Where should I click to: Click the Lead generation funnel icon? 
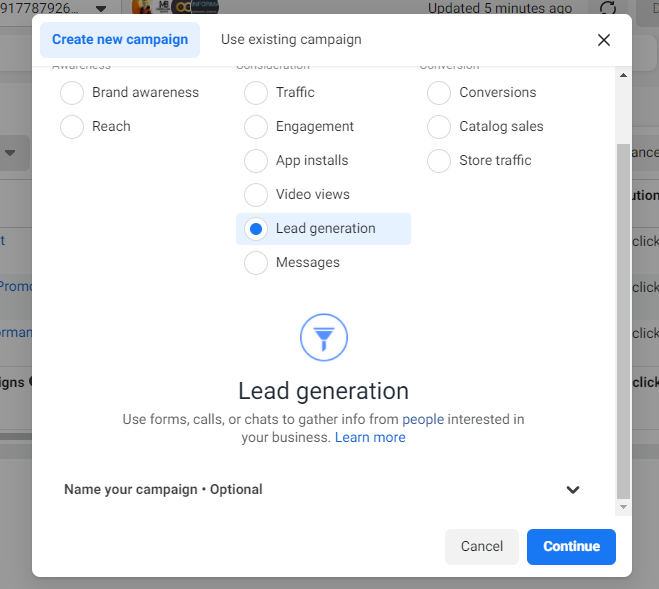click(x=324, y=337)
